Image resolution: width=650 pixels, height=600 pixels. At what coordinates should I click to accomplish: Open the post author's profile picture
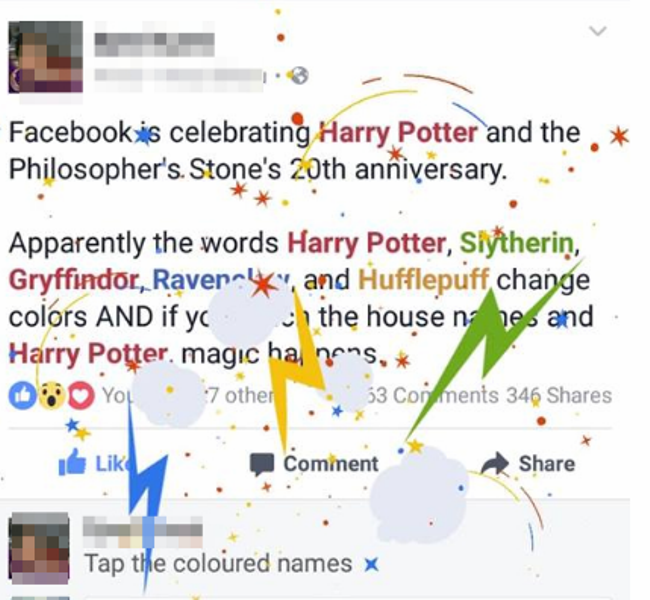(46, 57)
